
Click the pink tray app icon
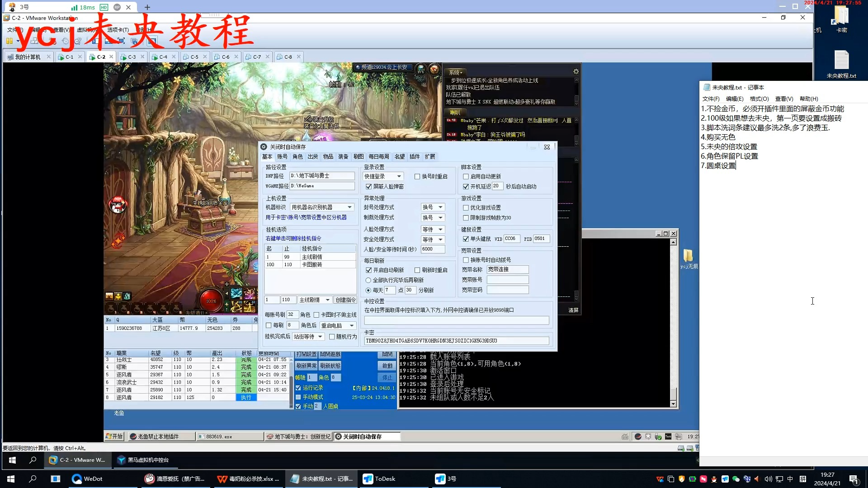[703, 479]
